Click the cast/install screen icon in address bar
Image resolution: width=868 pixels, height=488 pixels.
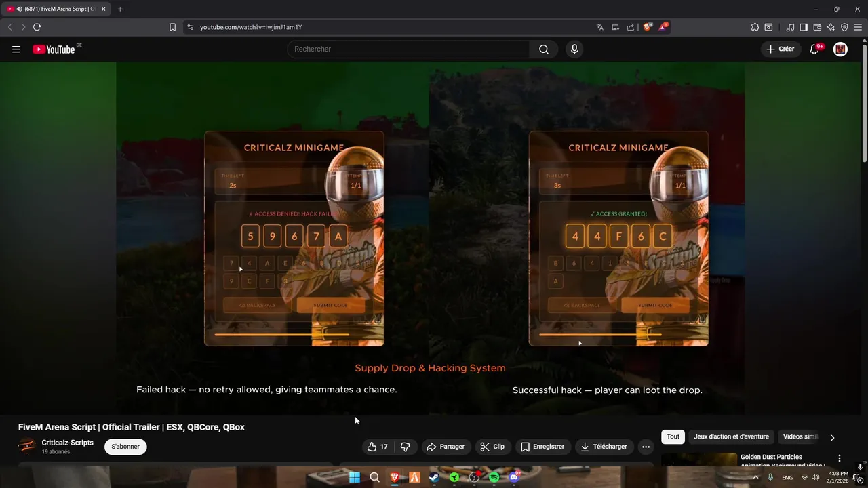pos(615,27)
